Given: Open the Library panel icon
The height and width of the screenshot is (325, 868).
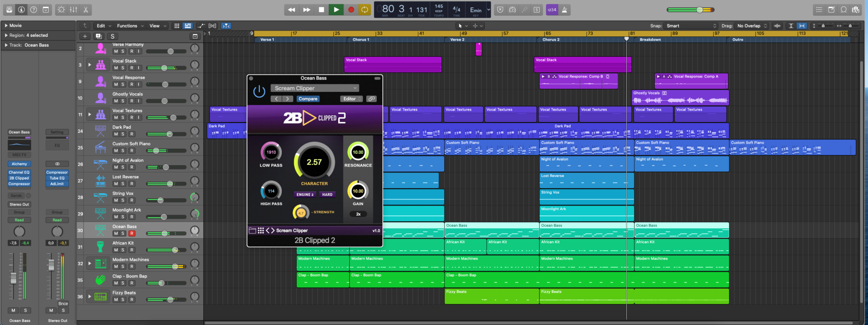Looking at the screenshot, I should pos(9,10).
